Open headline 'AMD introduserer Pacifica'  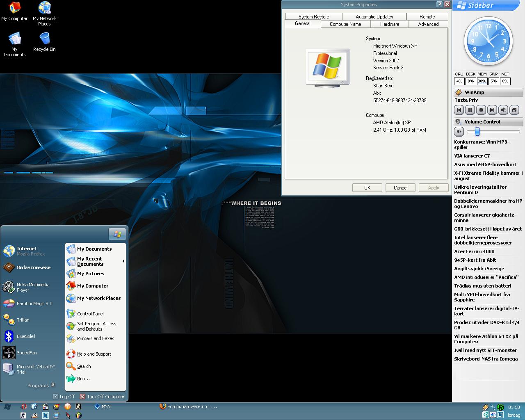point(486,277)
